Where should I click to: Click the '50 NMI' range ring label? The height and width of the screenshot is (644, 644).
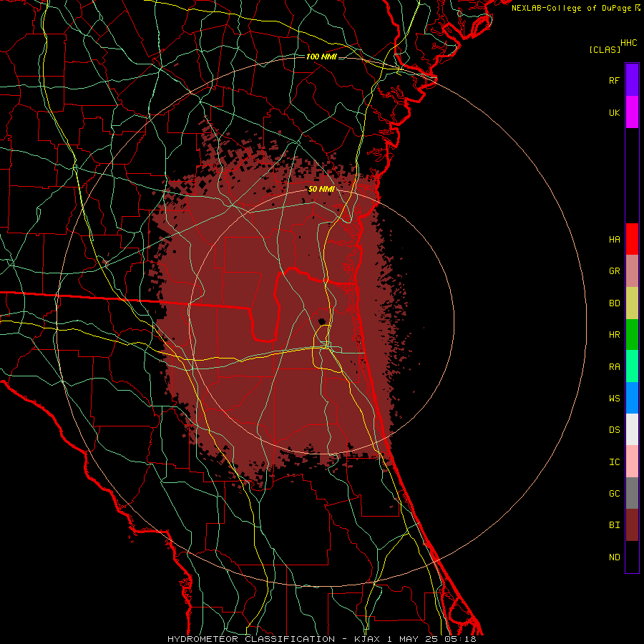coord(321,189)
